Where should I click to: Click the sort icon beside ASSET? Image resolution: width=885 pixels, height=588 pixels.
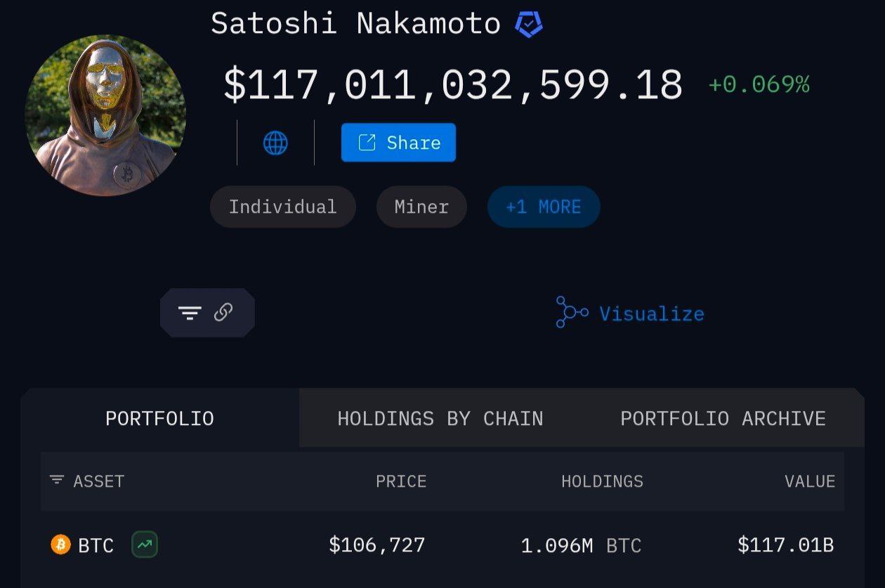pyautogui.click(x=57, y=481)
